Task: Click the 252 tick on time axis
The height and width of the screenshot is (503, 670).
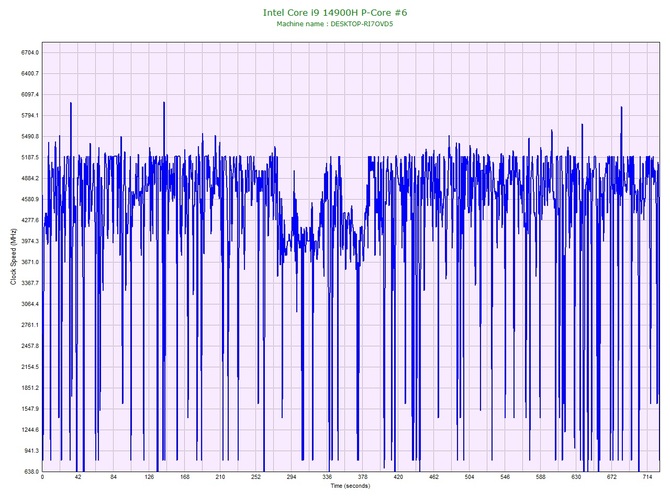Action: point(256,477)
